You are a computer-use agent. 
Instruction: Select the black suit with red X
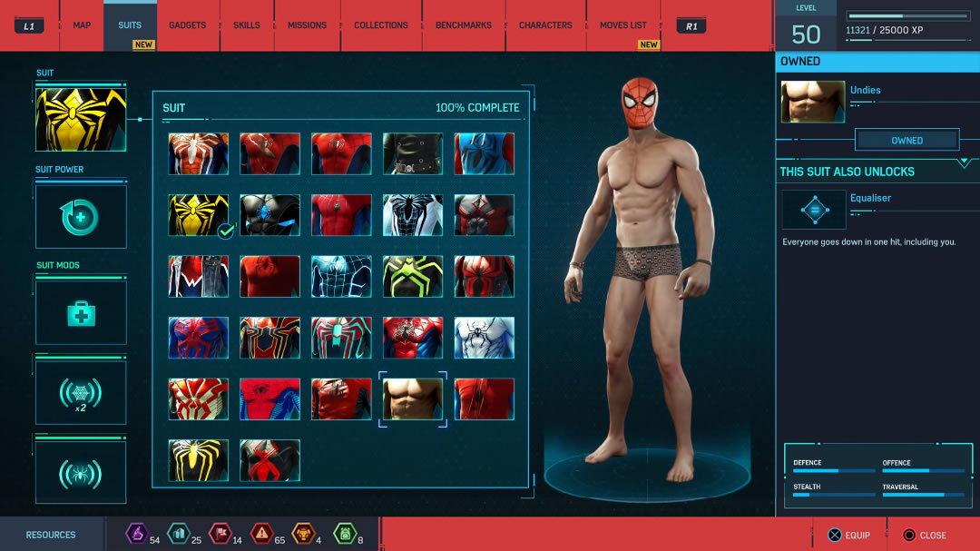pos(270,460)
